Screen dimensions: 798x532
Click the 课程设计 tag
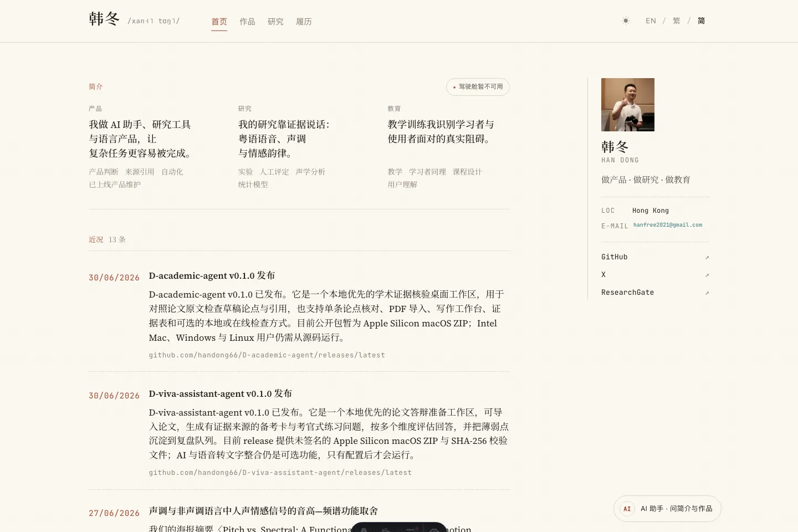click(467, 172)
